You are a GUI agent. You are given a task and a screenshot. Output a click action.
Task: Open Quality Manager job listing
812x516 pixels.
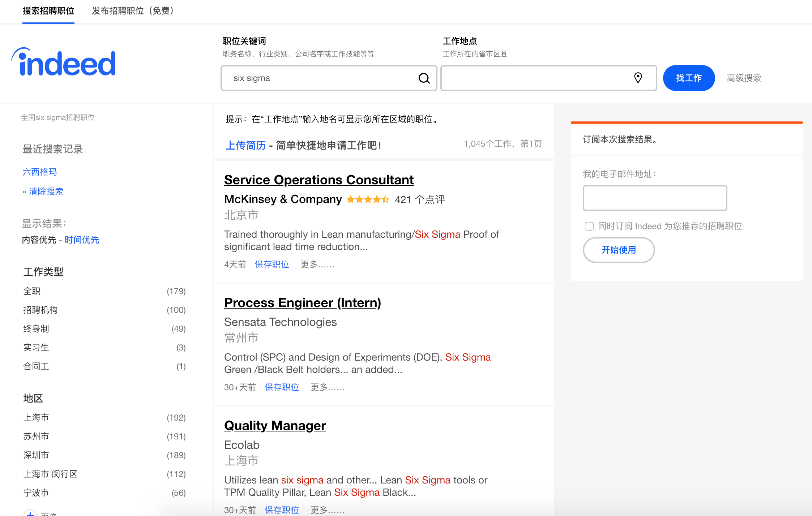[x=275, y=426]
